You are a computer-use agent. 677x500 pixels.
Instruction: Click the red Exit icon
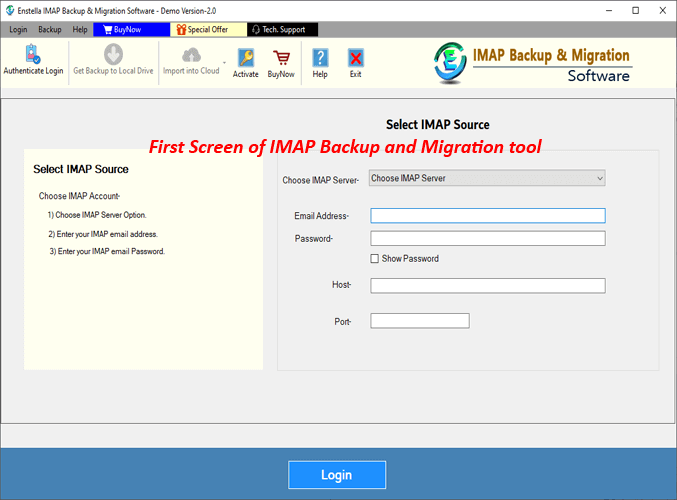coord(355,58)
